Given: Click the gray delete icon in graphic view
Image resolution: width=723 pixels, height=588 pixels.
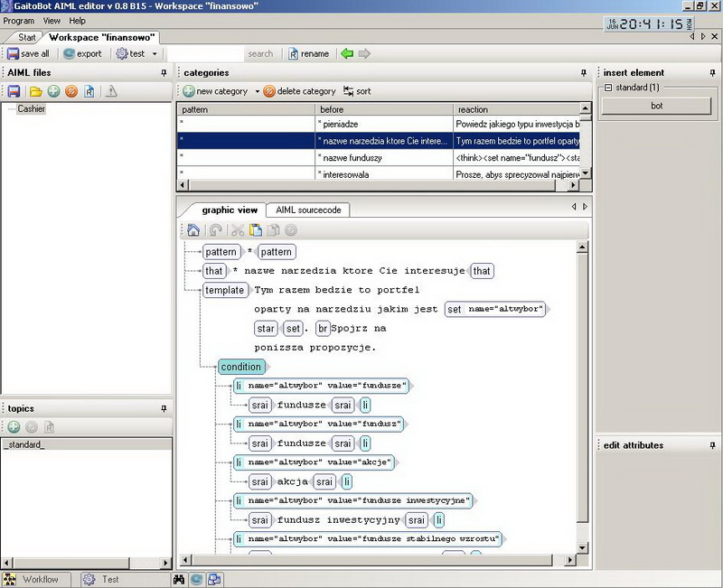Looking at the screenshot, I should click(x=290, y=230).
